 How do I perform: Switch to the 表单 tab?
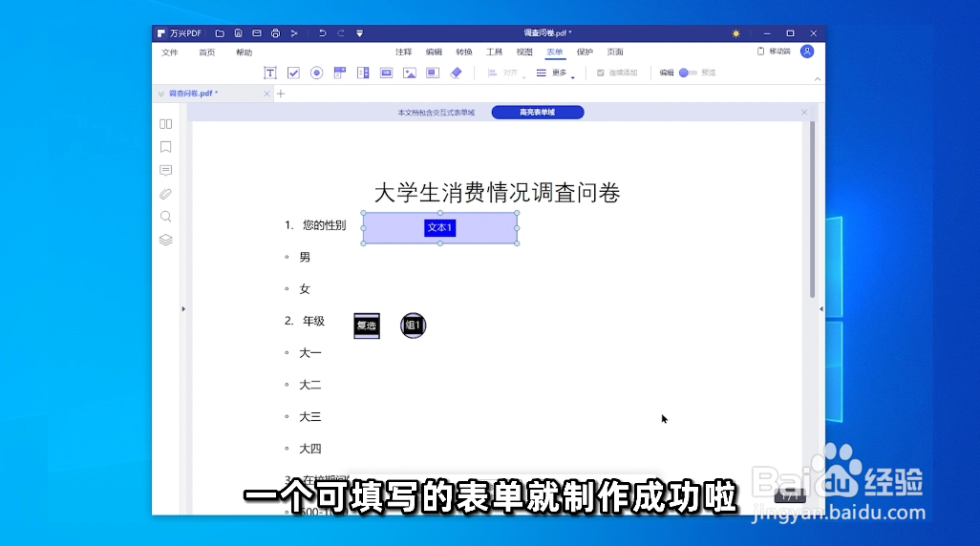554,52
